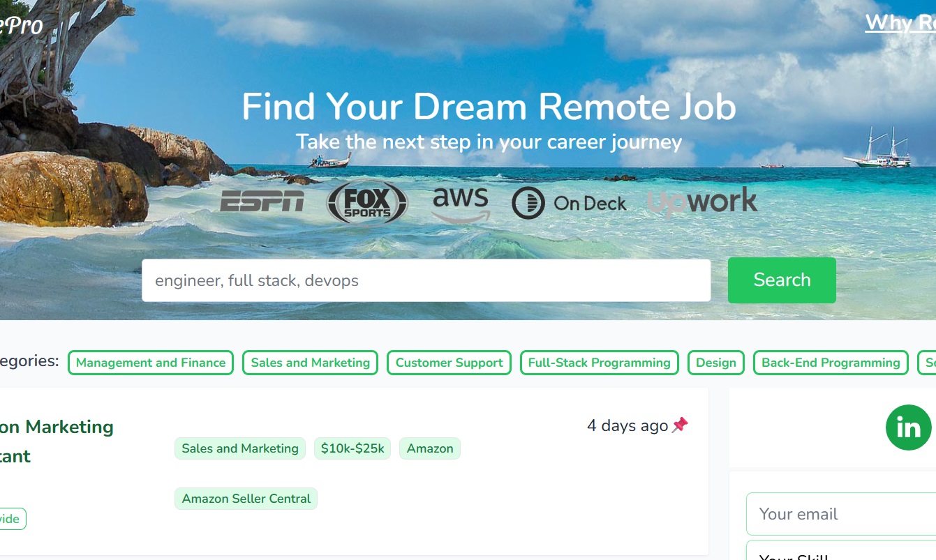Click the Amazon Seller Central tag
The height and width of the screenshot is (560, 936).
pyautogui.click(x=246, y=499)
